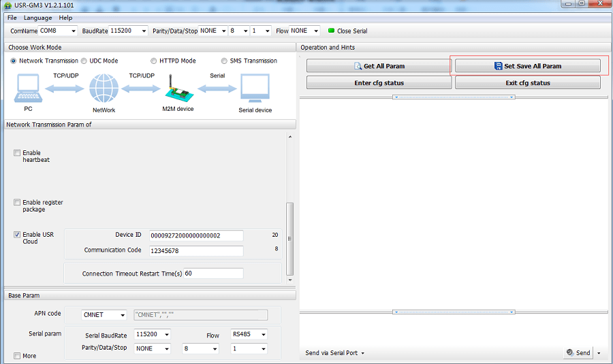The width and height of the screenshot is (613, 364).
Task: Click the green Close Serial indicator icon
Action: coord(331,31)
